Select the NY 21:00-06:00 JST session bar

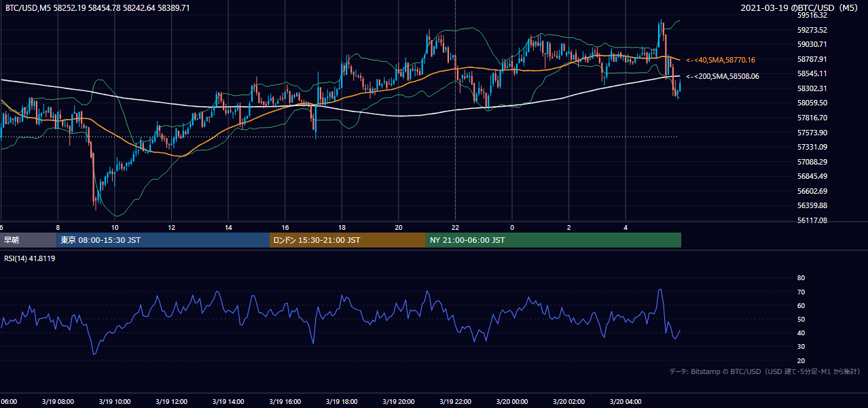tap(554, 240)
